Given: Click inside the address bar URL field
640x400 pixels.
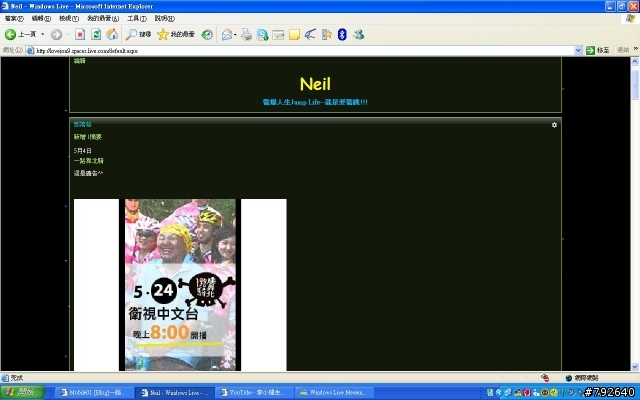Looking at the screenshot, I should pyautogui.click(x=302, y=51).
